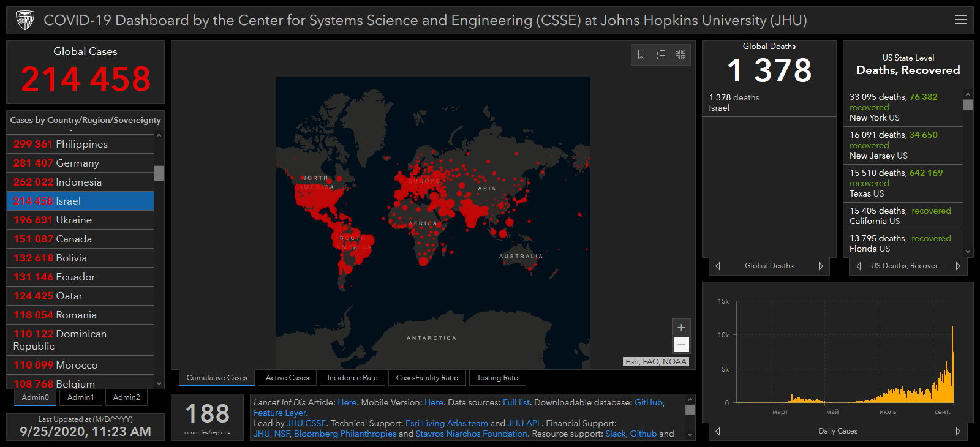This screenshot has height=447, width=980.
Task: Select the Admin2 tab
Action: pos(126,397)
